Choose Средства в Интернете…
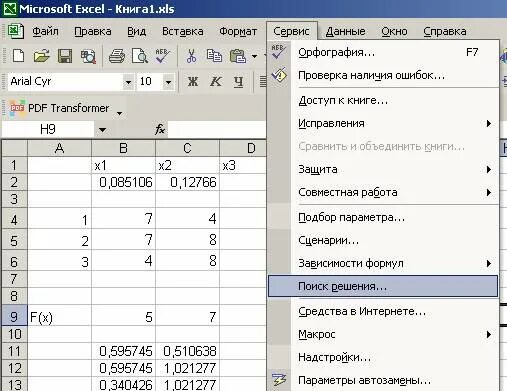Viewport: 507px width, 391px height. [383, 311]
